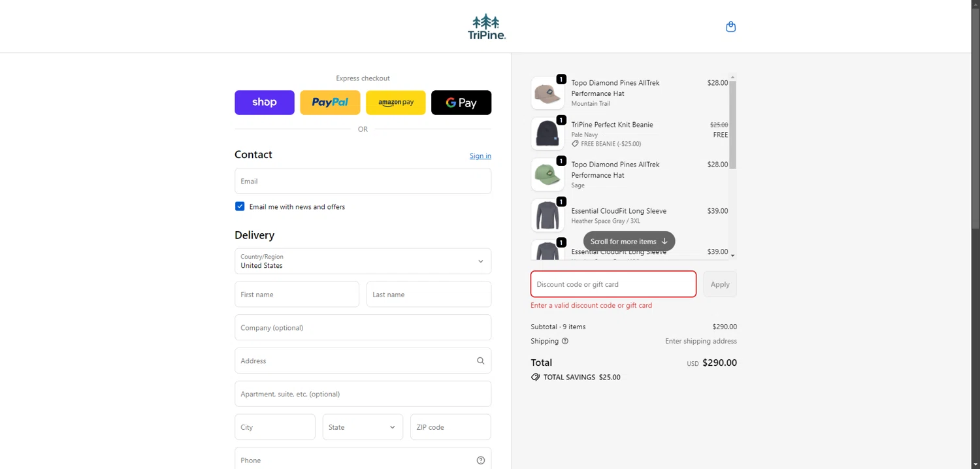Click the Sign in link

coord(480,155)
